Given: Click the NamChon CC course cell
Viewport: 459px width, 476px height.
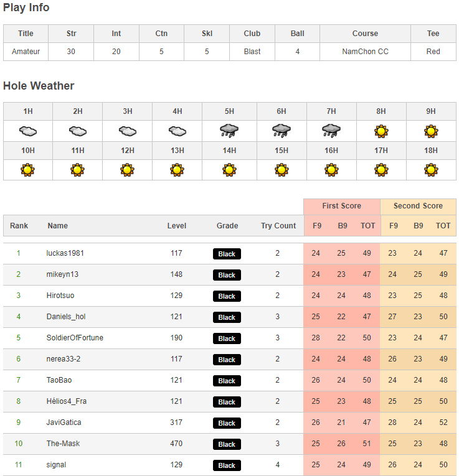Looking at the screenshot, I should click(x=365, y=52).
